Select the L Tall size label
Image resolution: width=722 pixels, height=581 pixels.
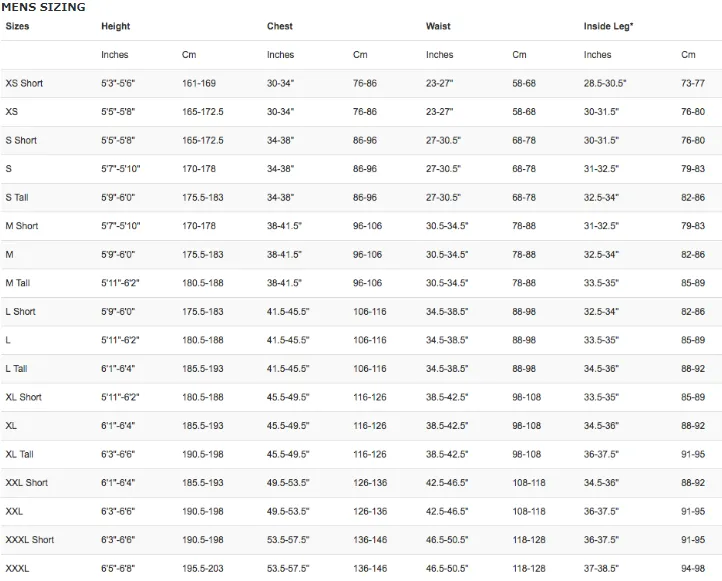[x=16, y=369]
